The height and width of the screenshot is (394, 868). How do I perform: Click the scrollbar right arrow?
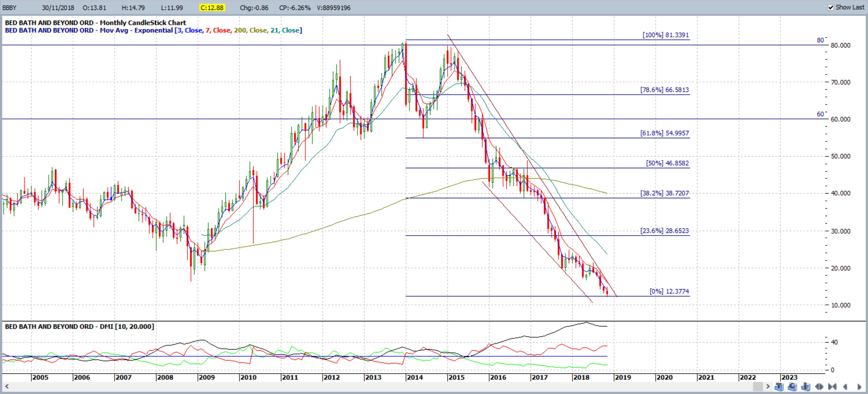[x=768, y=386]
